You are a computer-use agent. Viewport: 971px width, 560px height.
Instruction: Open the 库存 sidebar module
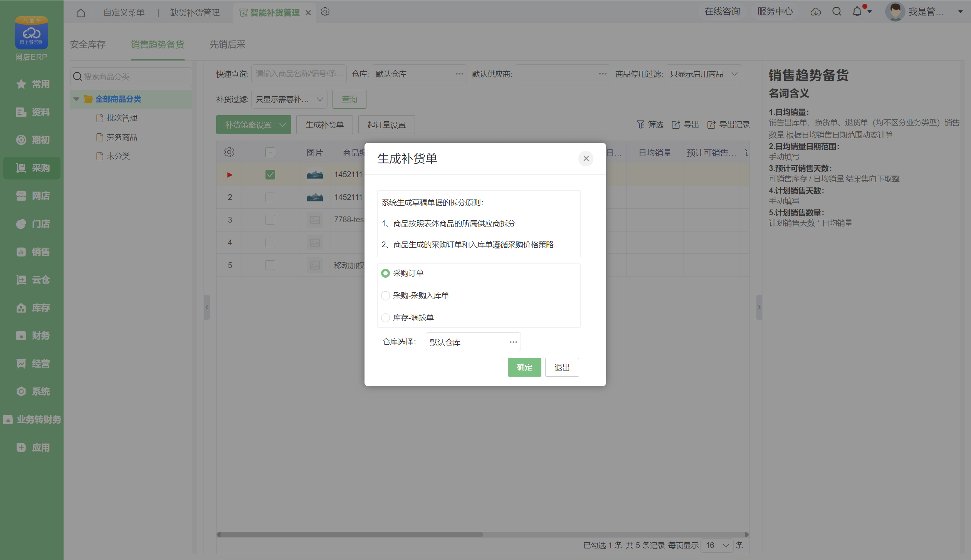pyautogui.click(x=32, y=308)
